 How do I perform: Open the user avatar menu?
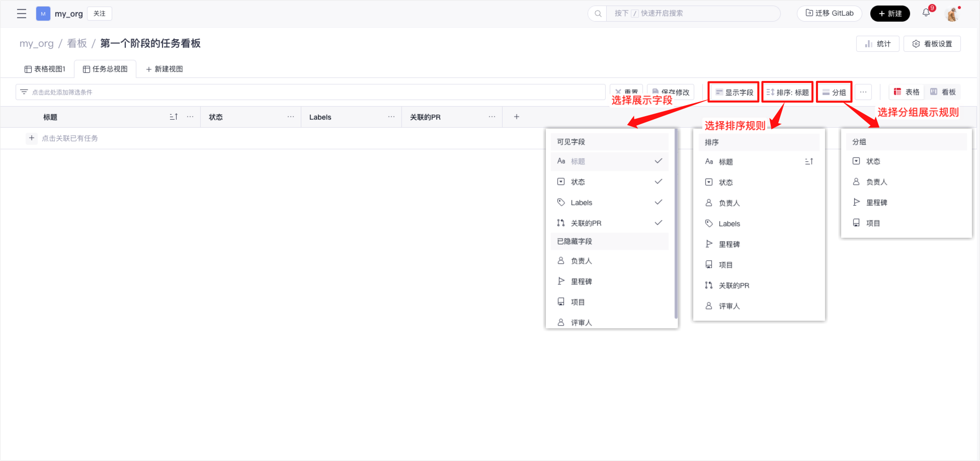(952, 14)
